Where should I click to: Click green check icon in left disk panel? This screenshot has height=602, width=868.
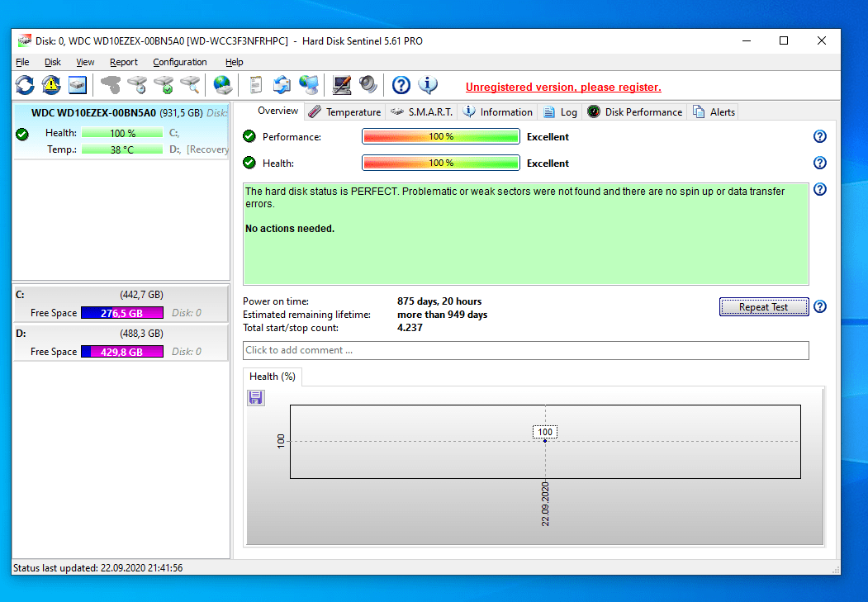(22, 134)
